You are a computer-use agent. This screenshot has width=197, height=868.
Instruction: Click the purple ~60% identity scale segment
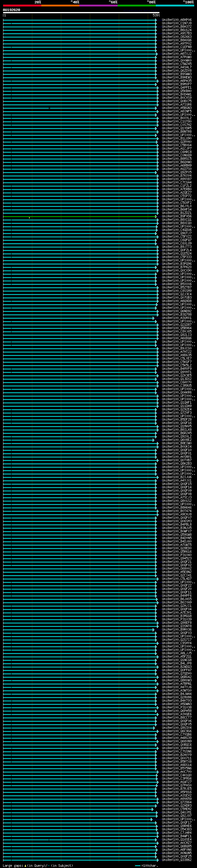point(99,6)
